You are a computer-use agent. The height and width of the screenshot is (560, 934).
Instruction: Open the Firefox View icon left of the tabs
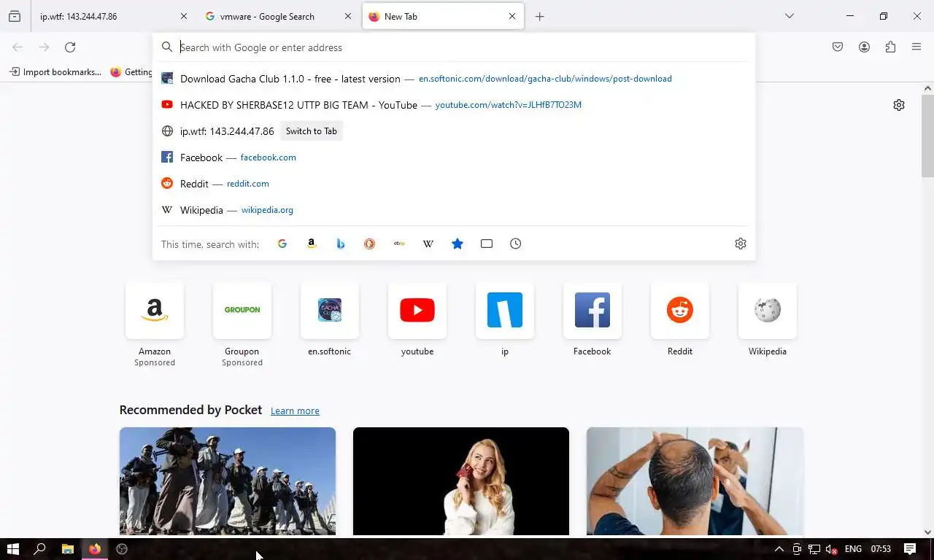pos(15,17)
